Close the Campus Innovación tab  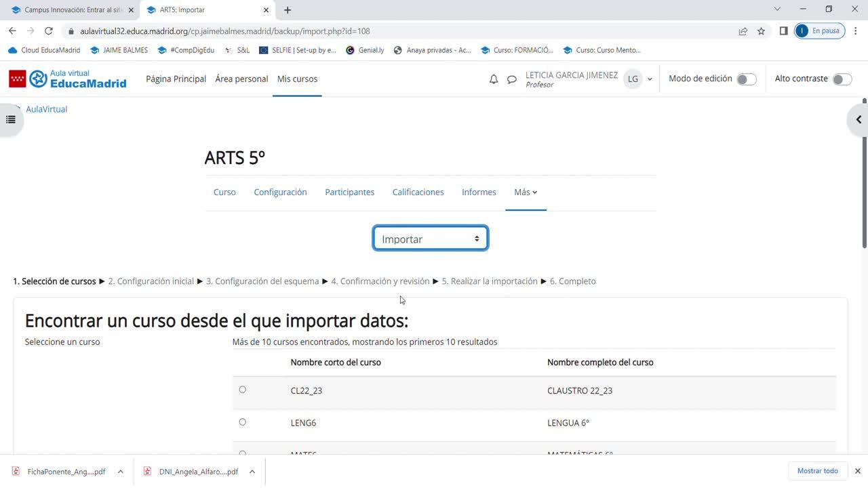click(131, 10)
